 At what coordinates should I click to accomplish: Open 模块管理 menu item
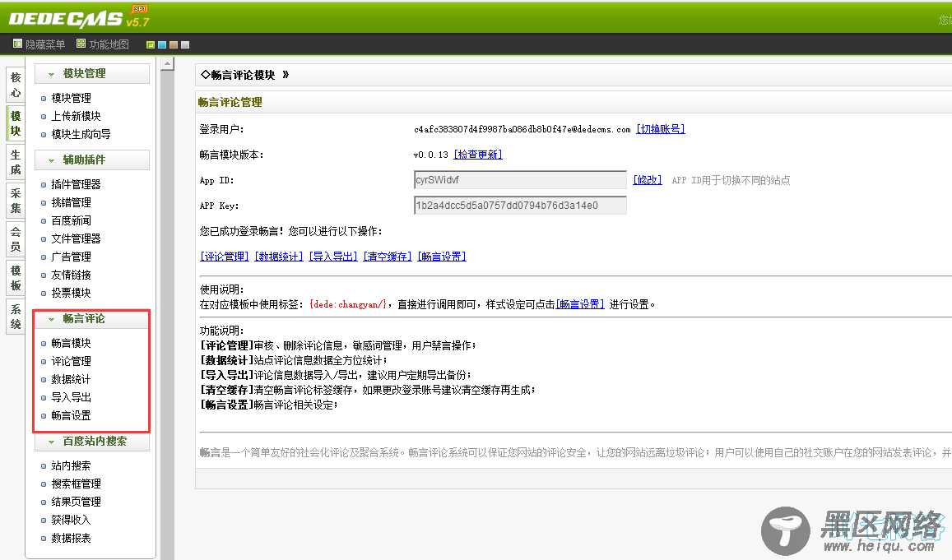pyautogui.click(x=71, y=98)
